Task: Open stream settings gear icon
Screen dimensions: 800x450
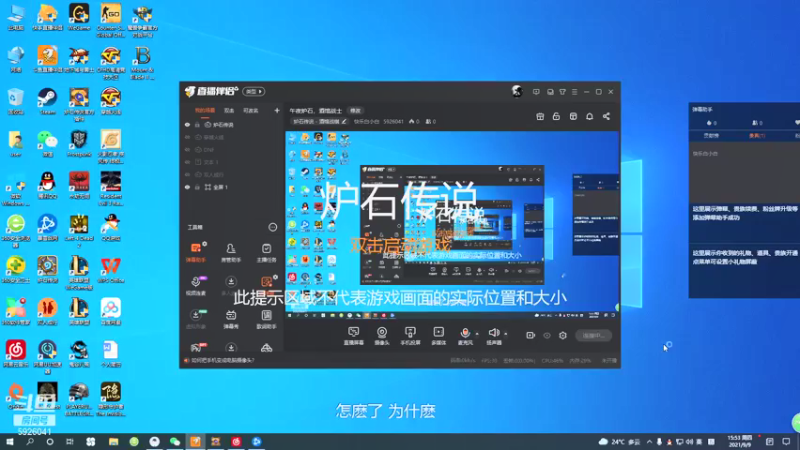Action: coord(563,335)
